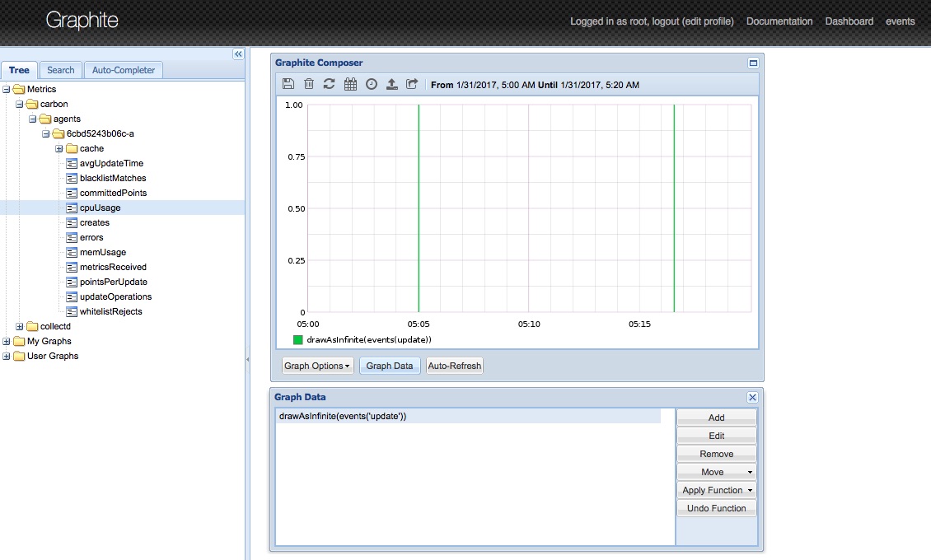Collapse the carbon folder node
The image size is (931, 560).
pos(20,104)
